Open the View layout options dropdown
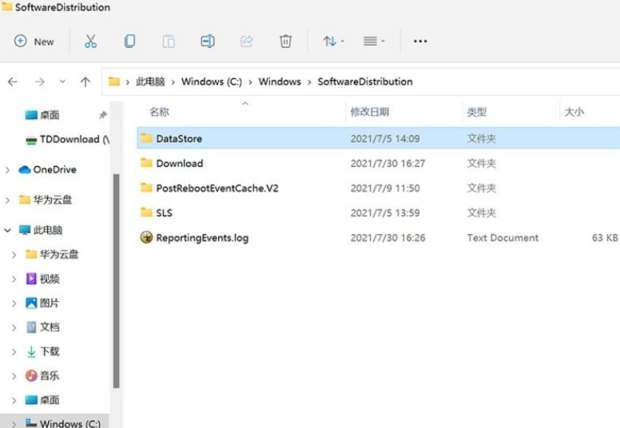 tap(374, 41)
